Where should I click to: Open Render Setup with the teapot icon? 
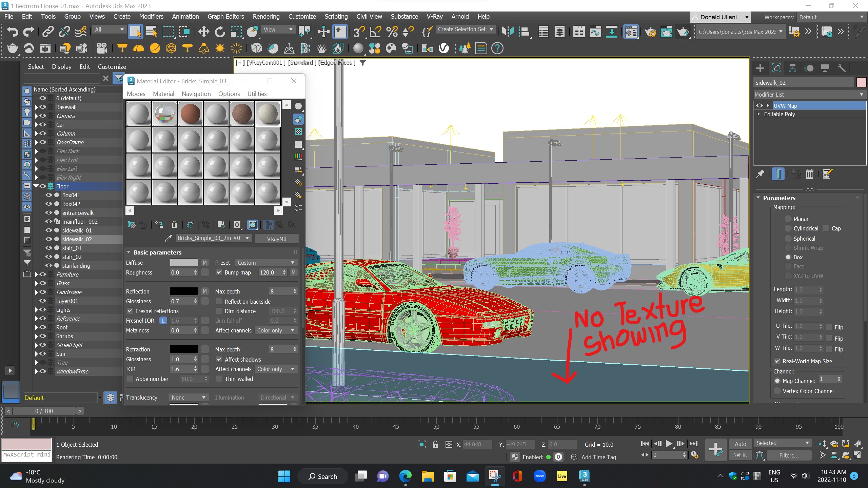pyautogui.click(x=651, y=32)
